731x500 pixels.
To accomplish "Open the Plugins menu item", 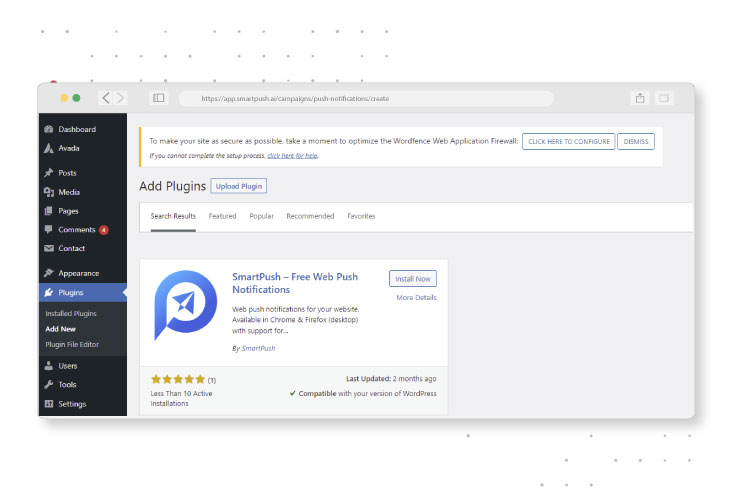I will [x=83, y=293].
